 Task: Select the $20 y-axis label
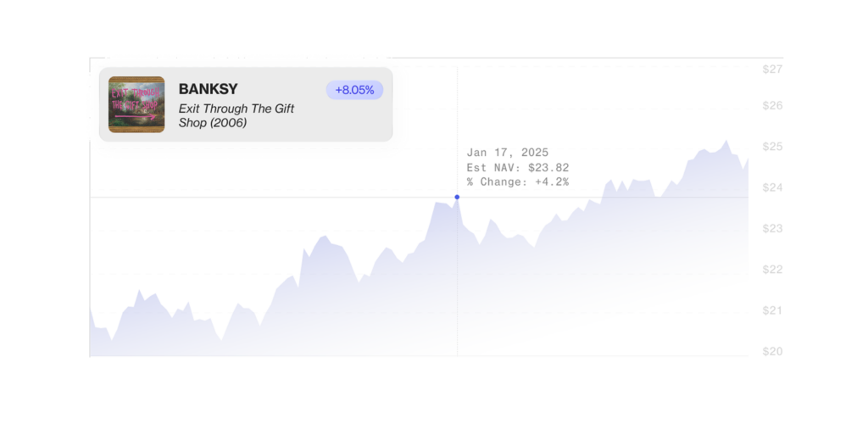pos(771,351)
